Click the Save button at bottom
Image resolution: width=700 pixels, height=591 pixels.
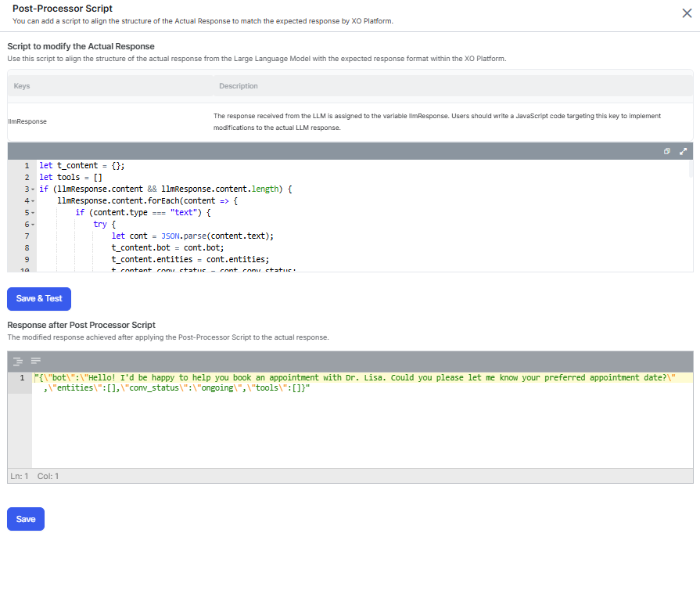click(26, 519)
